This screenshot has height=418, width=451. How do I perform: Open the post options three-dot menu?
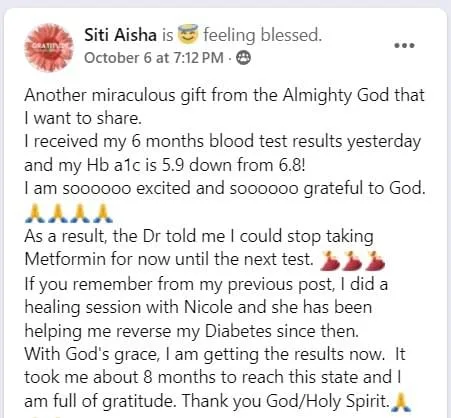(x=404, y=45)
